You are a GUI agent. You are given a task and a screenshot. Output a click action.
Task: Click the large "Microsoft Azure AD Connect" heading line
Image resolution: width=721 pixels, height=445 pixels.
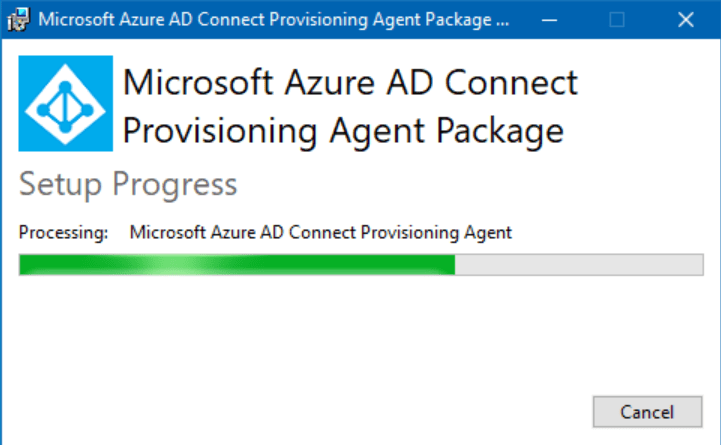350,83
